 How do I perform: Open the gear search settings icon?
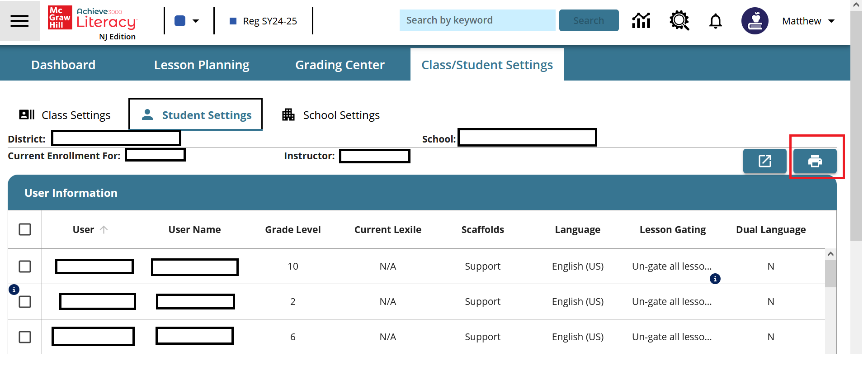(x=679, y=21)
